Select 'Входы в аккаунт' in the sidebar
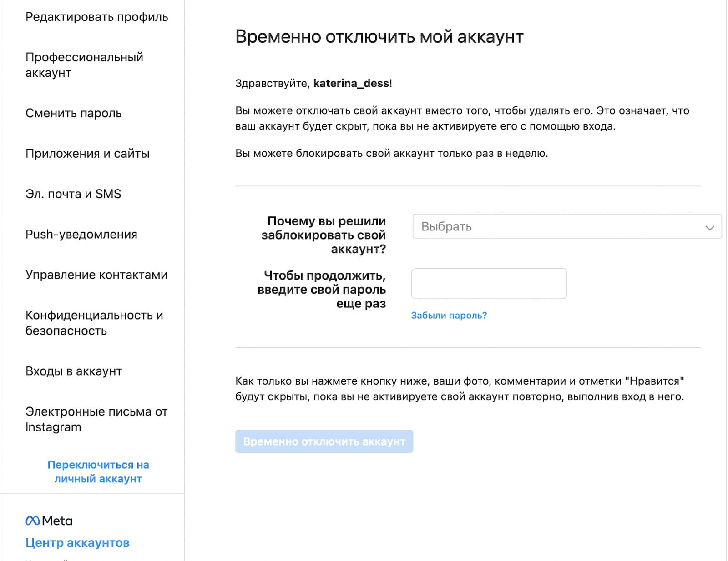Image resolution: width=728 pixels, height=561 pixels. pos(73,371)
